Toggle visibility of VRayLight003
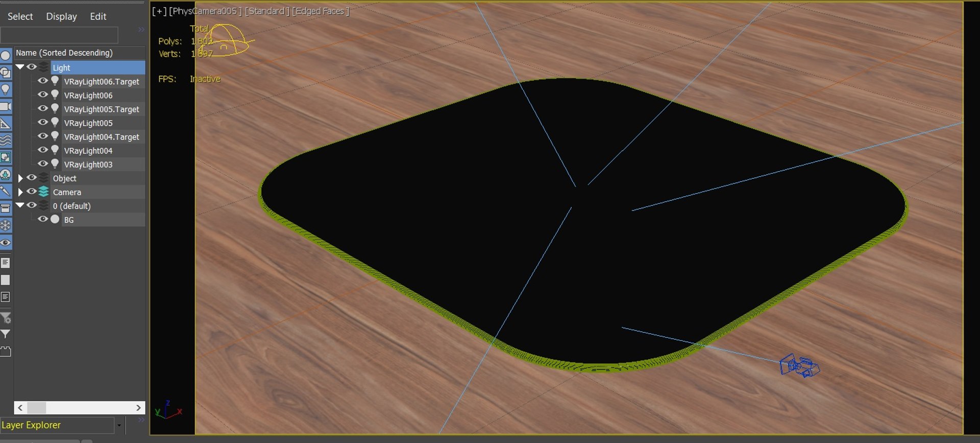The width and height of the screenshot is (980, 443). pos(43,164)
